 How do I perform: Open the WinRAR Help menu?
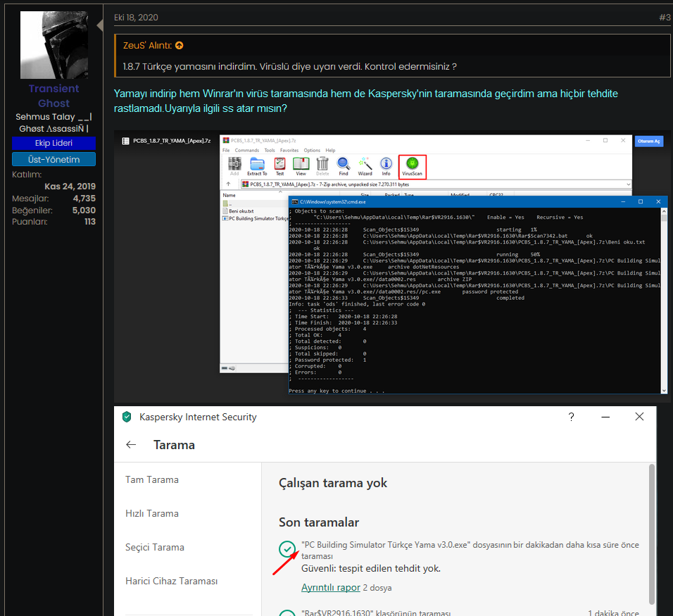tap(330, 150)
